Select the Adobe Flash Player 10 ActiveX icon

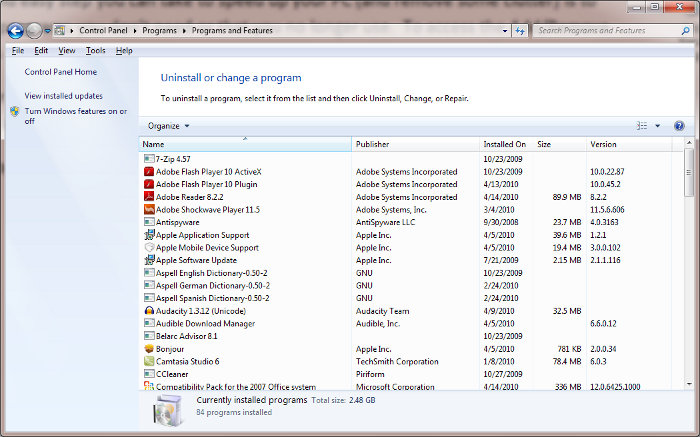pos(149,171)
